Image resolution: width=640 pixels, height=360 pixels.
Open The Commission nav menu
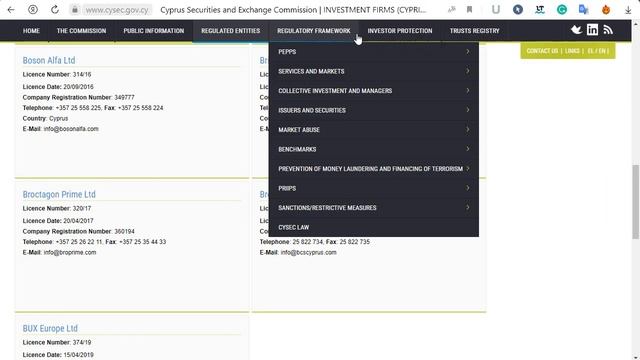click(x=81, y=31)
